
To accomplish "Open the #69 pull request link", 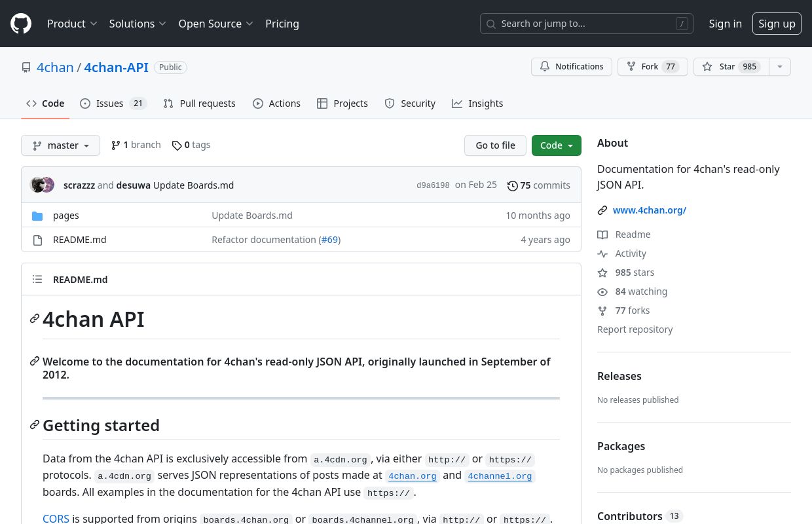I will click(330, 240).
